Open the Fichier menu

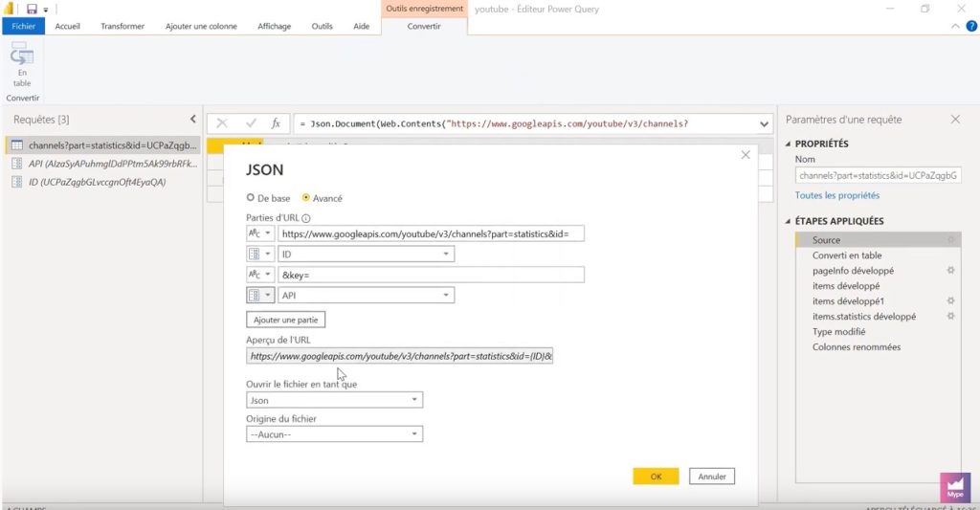pos(23,26)
